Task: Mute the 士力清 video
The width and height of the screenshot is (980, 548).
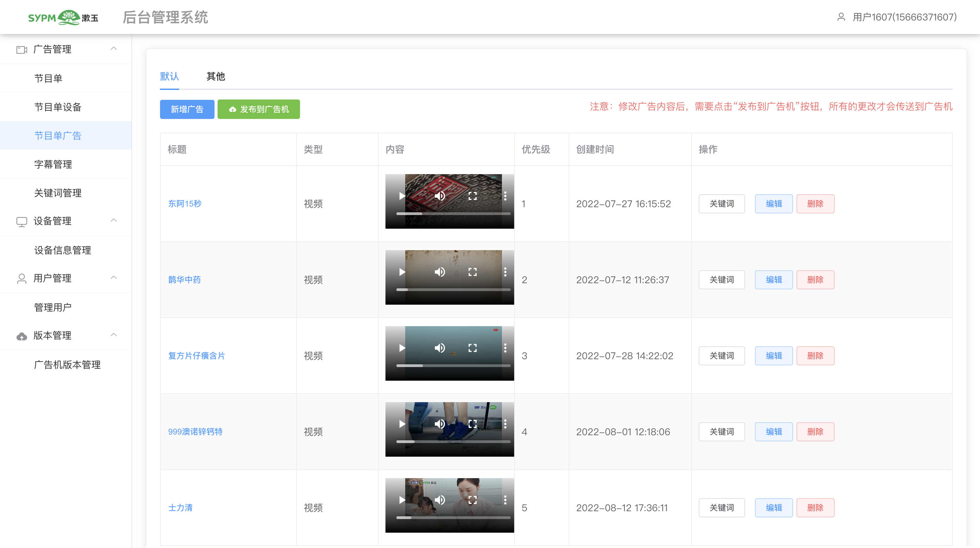Action: (x=440, y=500)
